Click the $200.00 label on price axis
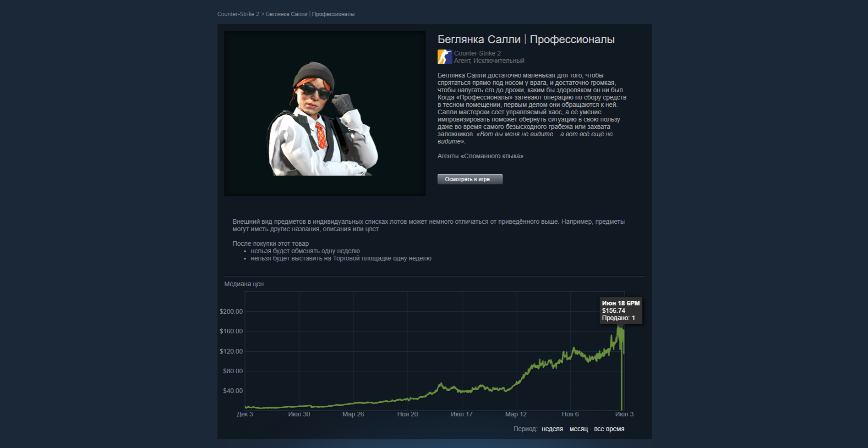Image resolution: width=868 pixels, height=448 pixels. [x=231, y=311]
